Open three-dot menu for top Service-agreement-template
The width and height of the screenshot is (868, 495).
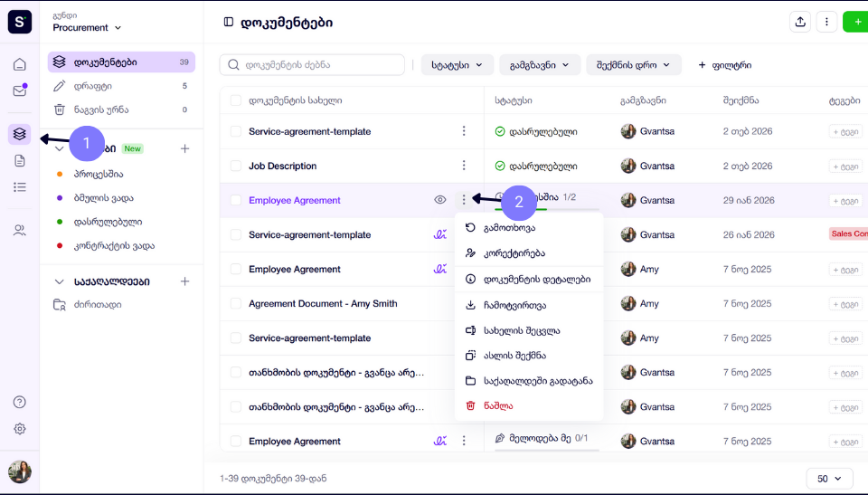coord(464,131)
